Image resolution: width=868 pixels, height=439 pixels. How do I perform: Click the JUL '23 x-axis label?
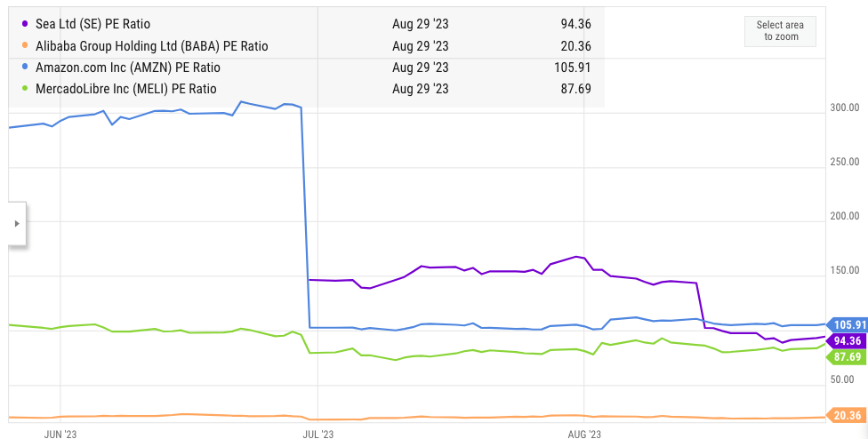tap(317, 433)
